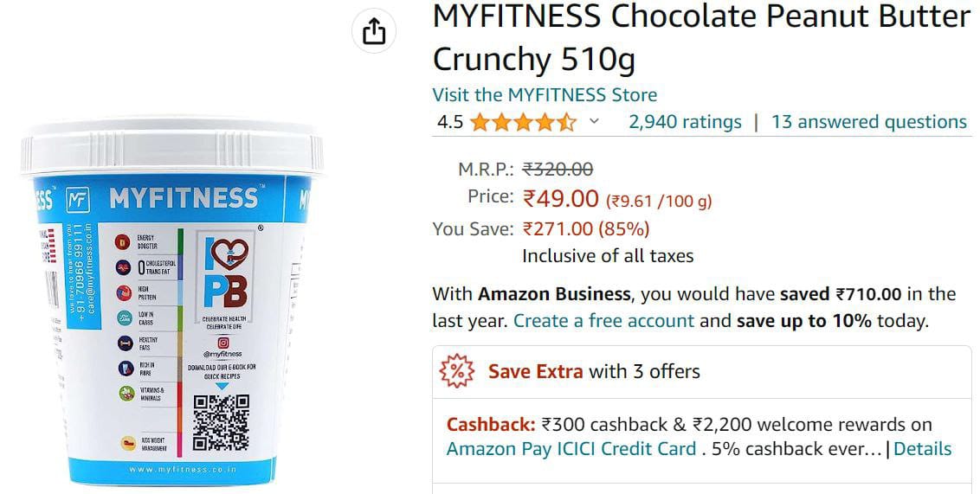Open Amazon Pay ICICI Credit Card link

point(571,449)
